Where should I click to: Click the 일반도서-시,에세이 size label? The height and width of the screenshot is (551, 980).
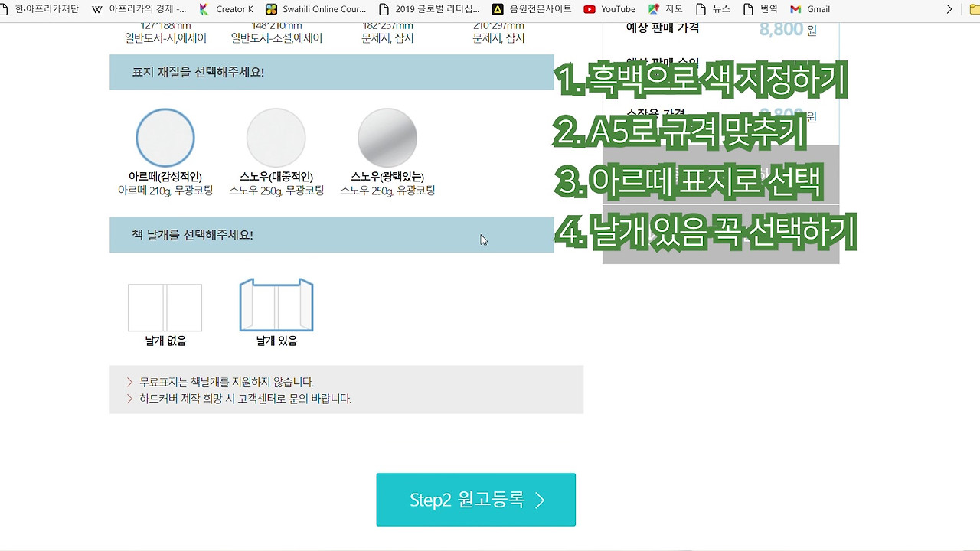point(165,37)
